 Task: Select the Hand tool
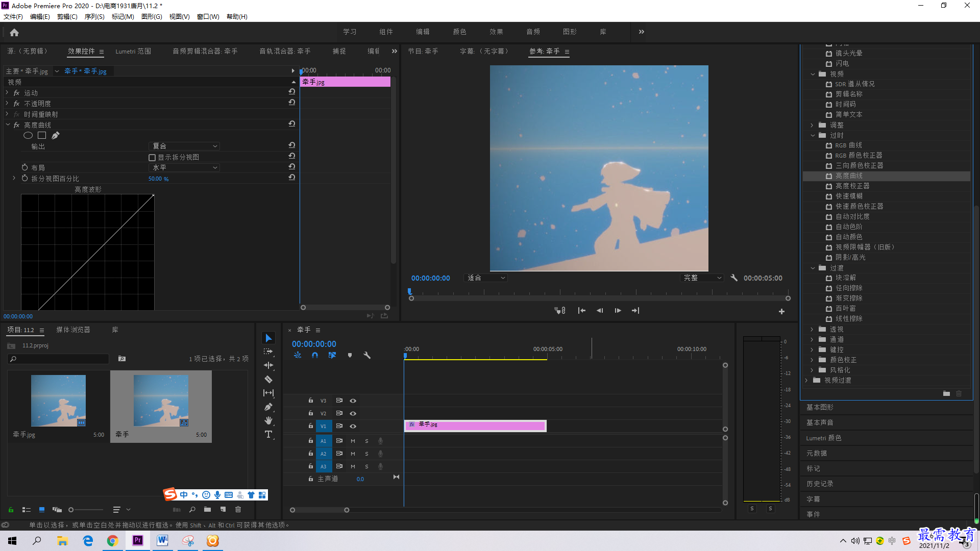[x=268, y=420]
